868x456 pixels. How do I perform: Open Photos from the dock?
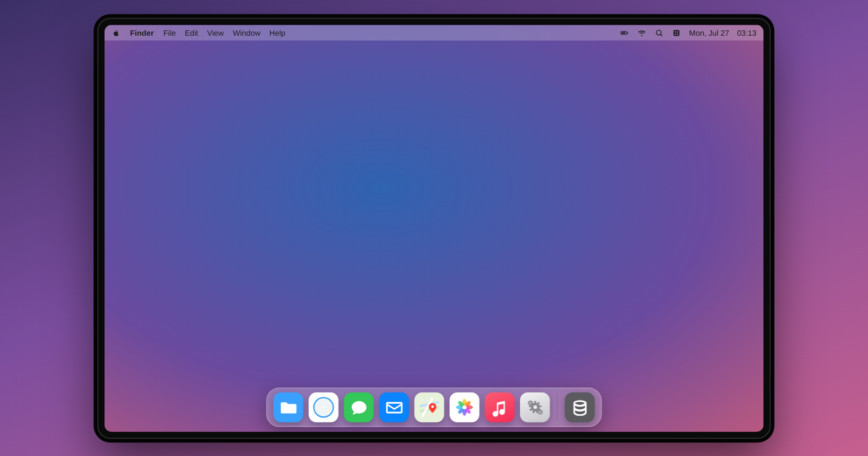pyautogui.click(x=465, y=407)
